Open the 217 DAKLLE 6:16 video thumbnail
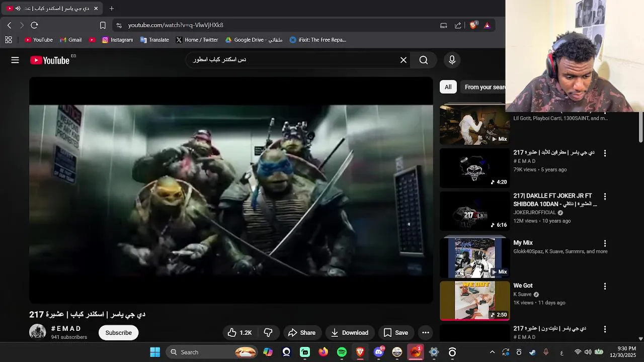The height and width of the screenshot is (362, 644). click(474, 211)
